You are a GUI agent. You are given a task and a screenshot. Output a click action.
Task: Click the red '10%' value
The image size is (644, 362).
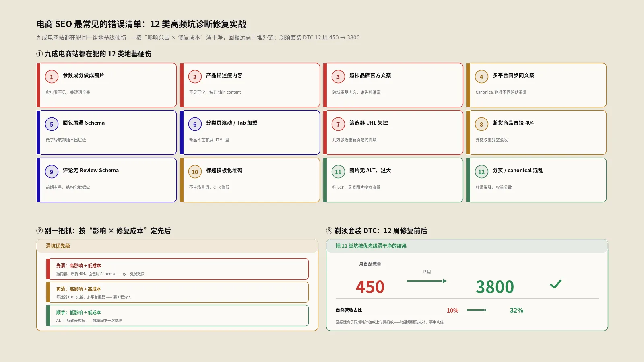point(452,310)
